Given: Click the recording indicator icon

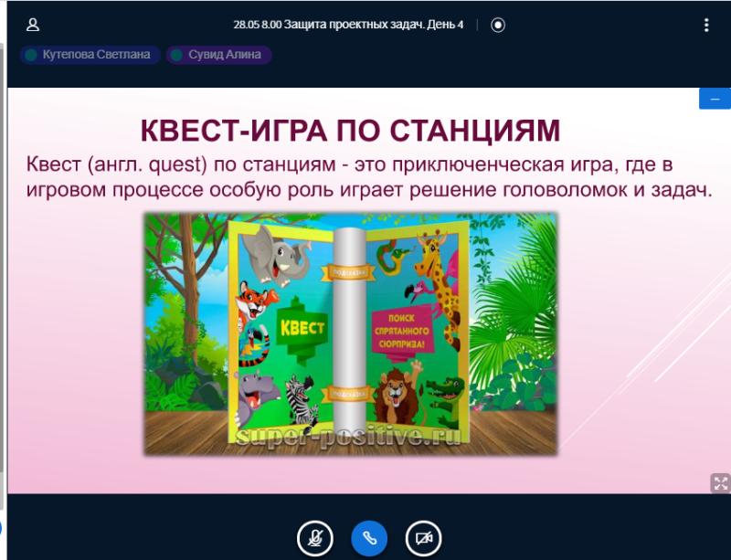Looking at the screenshot, I should tap(498, 26).
